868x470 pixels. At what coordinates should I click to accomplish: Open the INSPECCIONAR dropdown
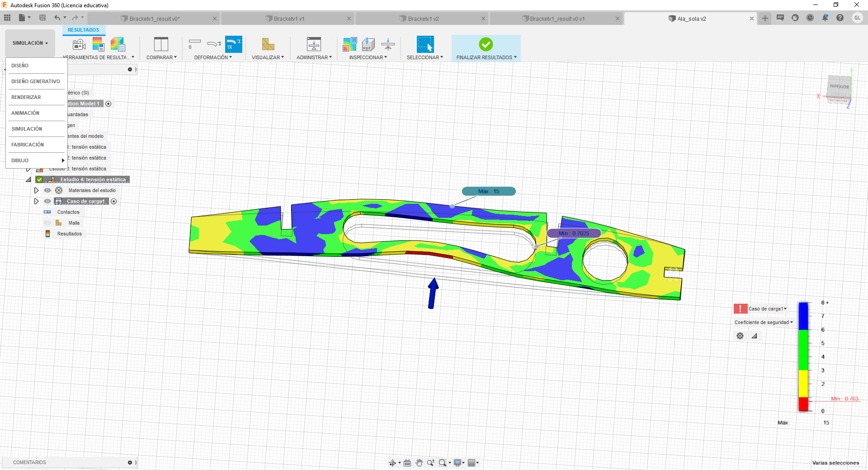point(368,57)
